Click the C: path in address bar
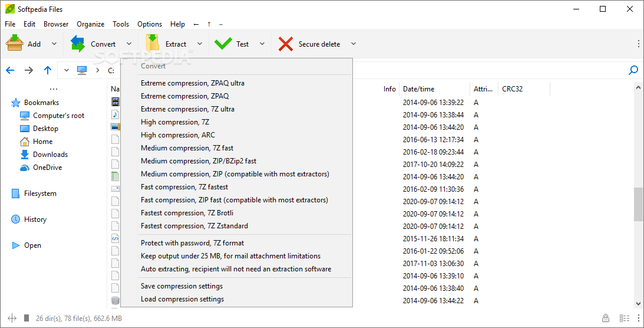644x328 pixels. 111,71
